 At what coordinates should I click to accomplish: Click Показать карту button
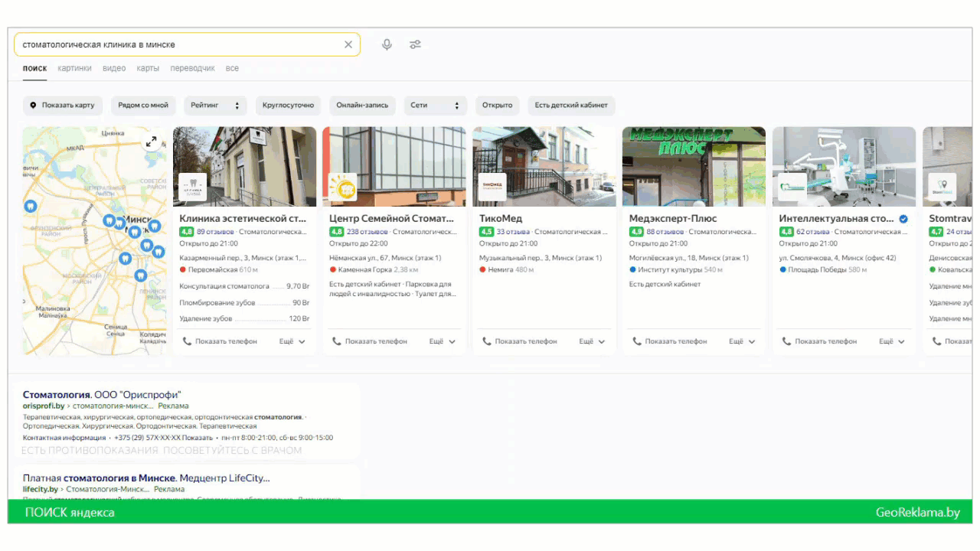(62, 106)
